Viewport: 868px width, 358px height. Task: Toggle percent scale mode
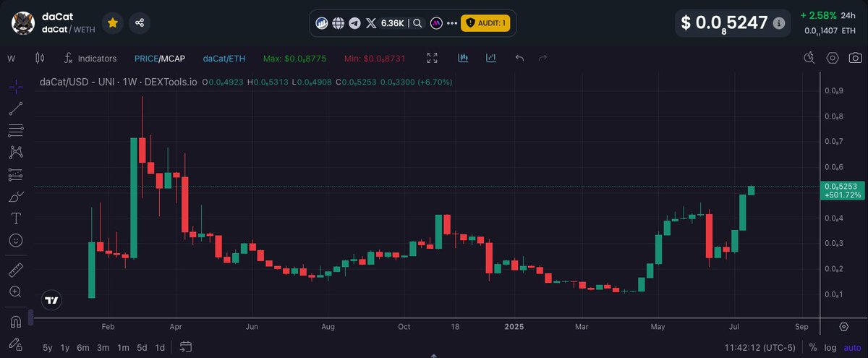point(813,347)
